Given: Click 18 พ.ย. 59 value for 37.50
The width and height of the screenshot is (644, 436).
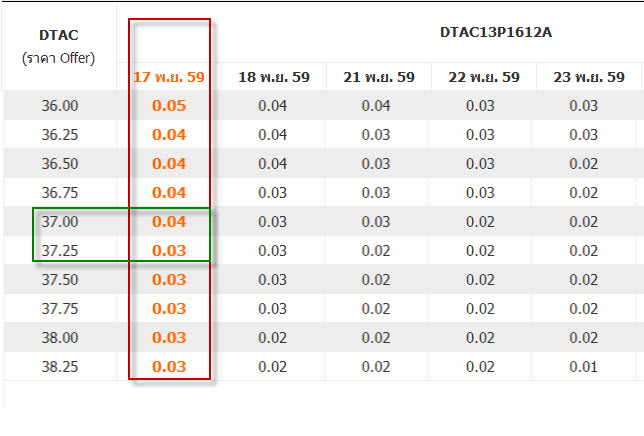Looking at the screenshot, I should tap(273, 280).
